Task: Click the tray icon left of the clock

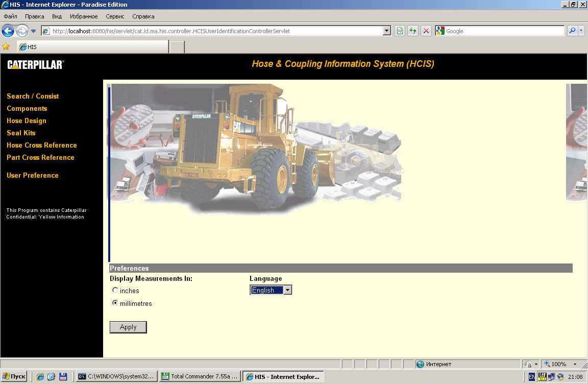Action: point(560,377)
